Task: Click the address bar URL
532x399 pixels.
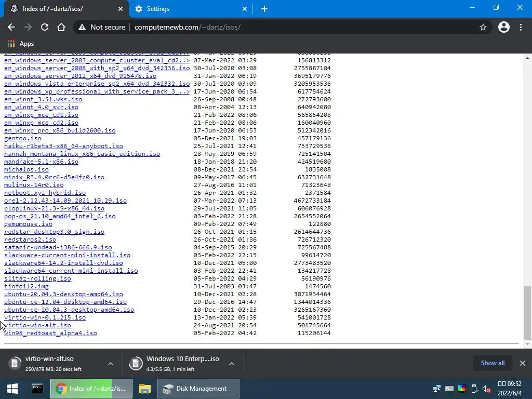Action: coord(187,27)
